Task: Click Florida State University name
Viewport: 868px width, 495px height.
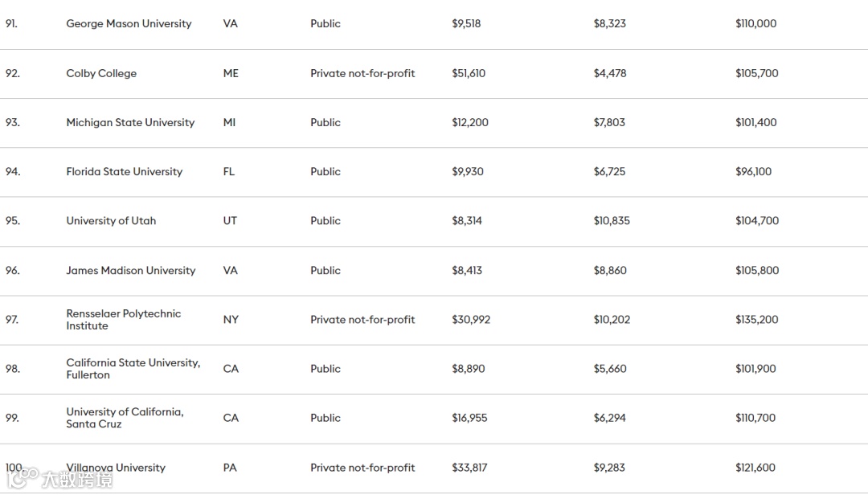Action: point(124,171)
